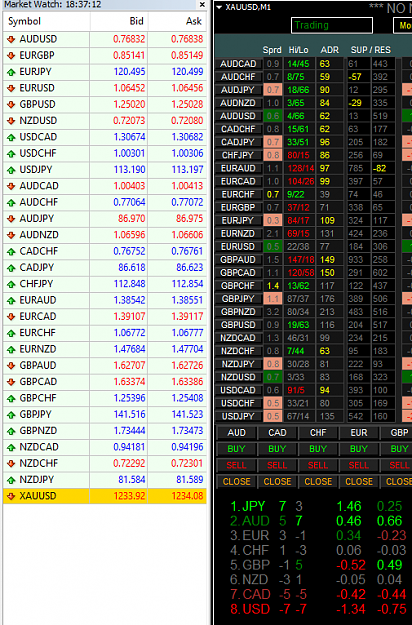Click the GBPJPY pair button on the dashboard
Screen dimensions: 412x625
pos(238,299)
